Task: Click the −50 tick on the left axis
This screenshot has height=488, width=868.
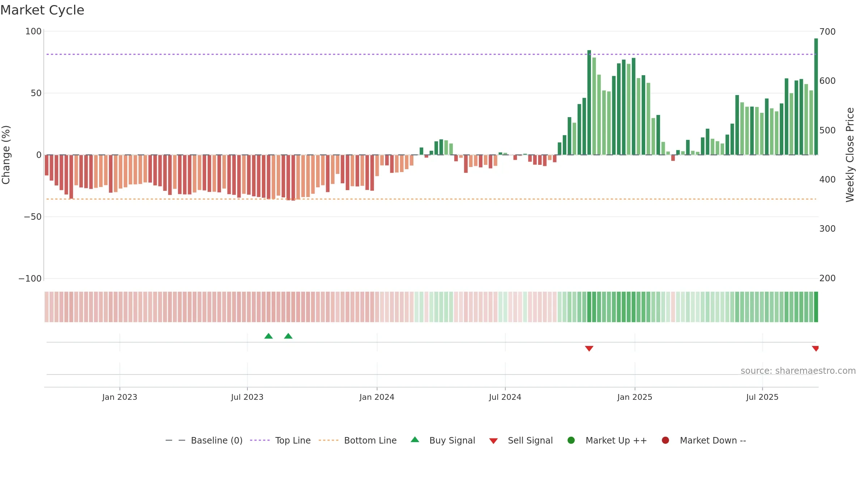Action: pyautogui.click(x=33, y=217)
